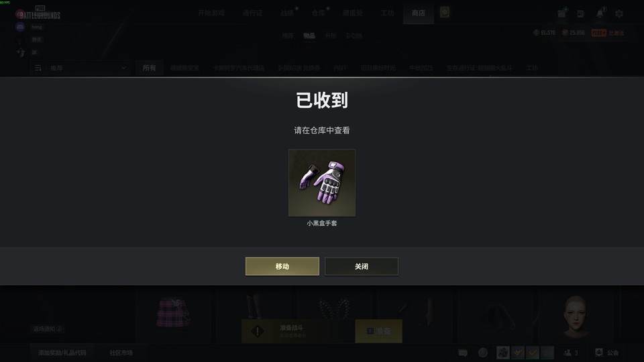Select the pink plaid skirt thumbnail
644x362 pixels.
(x=173, y=313)
